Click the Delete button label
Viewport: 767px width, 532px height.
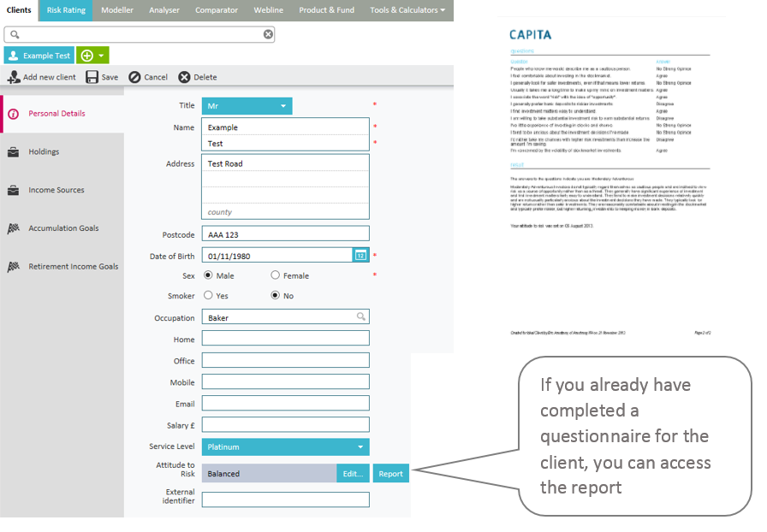coord(205,77)
